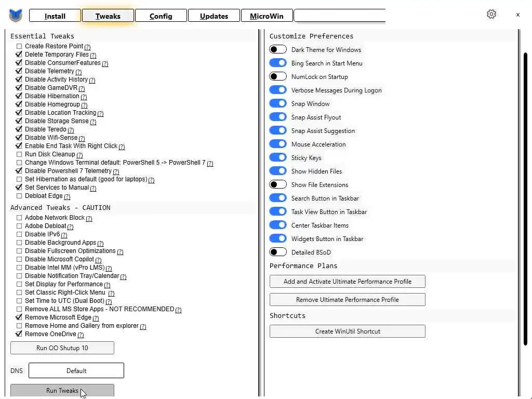Click the right panel vertical scrollbar
This screenshot has width=532, height=399.
pyautogui.click(x=525, y=199)
